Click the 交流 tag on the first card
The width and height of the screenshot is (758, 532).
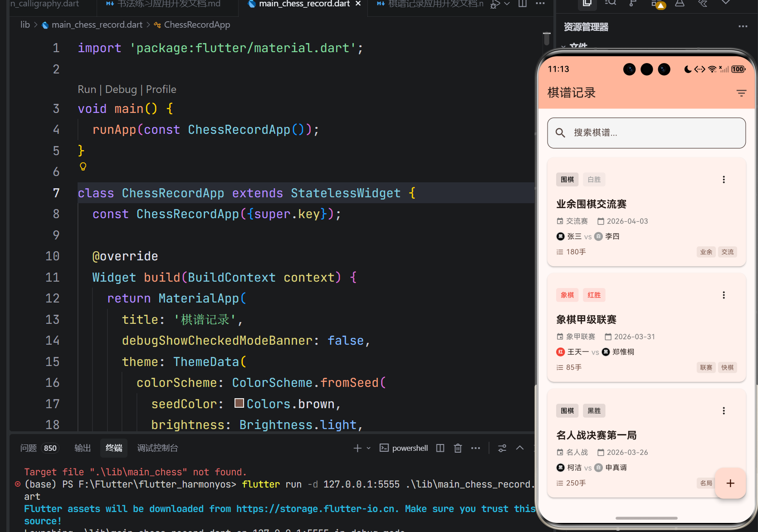(728, 252)
